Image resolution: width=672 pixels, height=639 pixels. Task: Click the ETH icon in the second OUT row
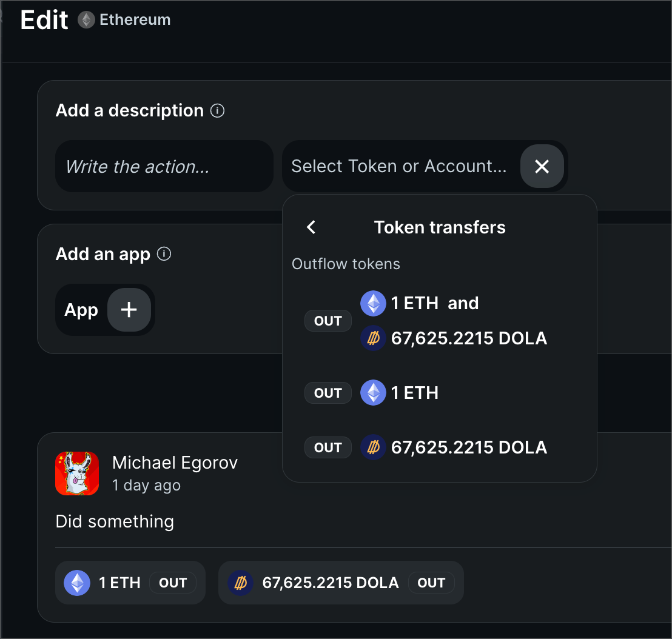pos(373,393)
